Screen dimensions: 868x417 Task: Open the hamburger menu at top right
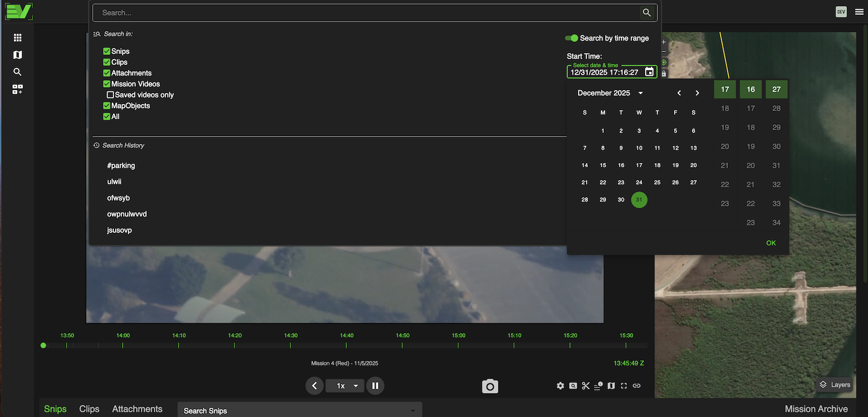pos(859,12)
